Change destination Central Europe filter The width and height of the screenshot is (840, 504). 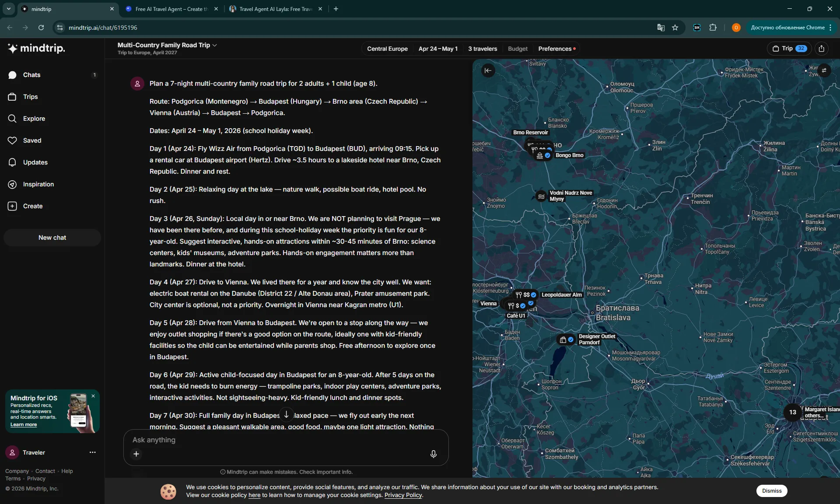coord(387,49)
